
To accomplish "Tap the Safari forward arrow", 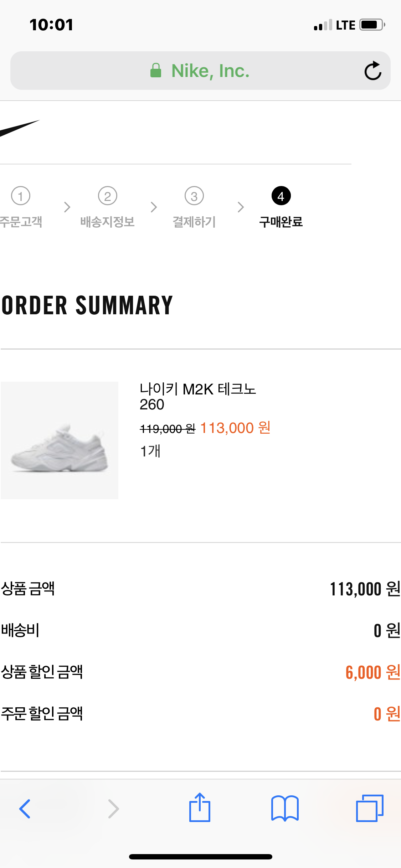I will [x=113, y=808].
